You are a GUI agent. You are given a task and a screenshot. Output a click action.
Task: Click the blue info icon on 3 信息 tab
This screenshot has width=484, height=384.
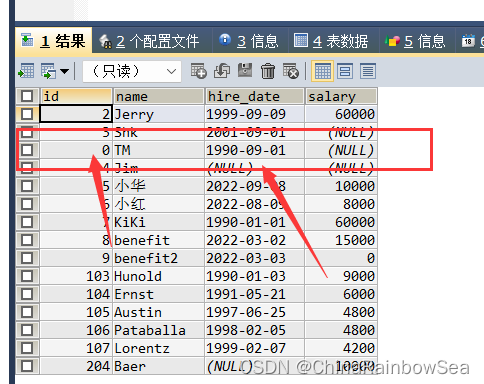(225, 40)
